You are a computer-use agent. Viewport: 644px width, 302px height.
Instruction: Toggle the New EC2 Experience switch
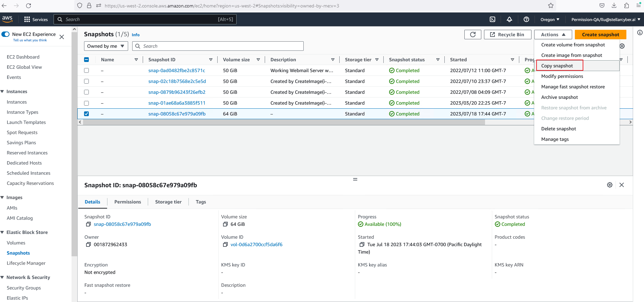[x=6, y=34]
